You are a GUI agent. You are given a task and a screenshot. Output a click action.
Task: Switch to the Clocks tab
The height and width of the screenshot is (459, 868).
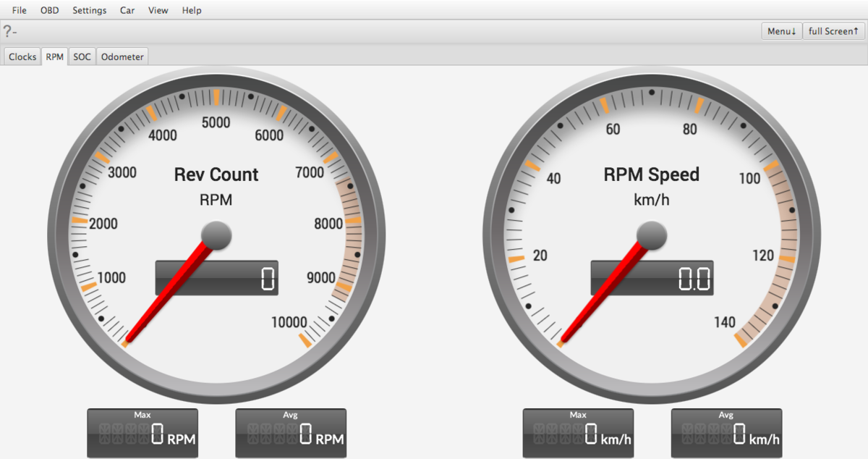tap(22, 56)
